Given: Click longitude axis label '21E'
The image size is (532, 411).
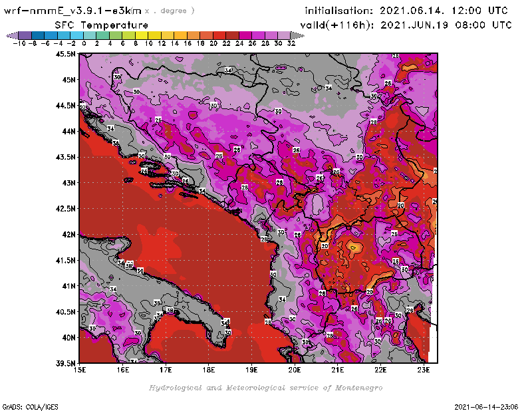Looking at the screenshot, I should [338, 370].
